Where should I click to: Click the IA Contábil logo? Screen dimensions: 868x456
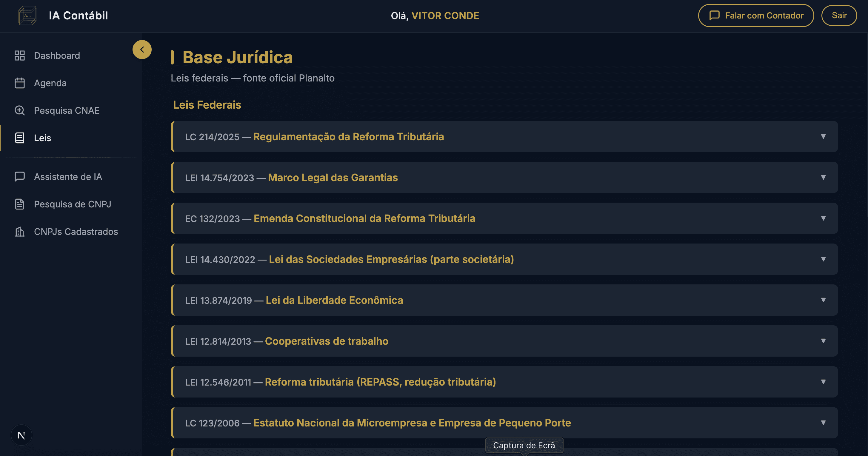coord(27,16)
